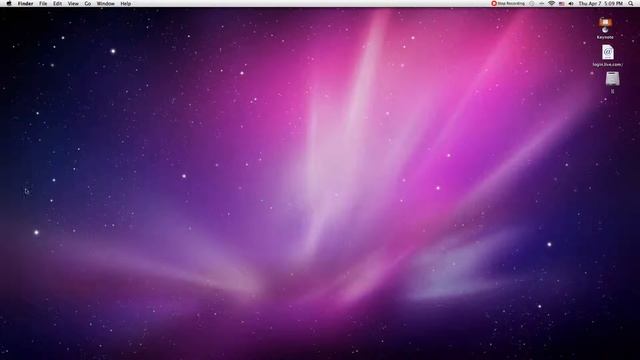The width and height of the screenshot is (640, 360).
Task: Open the Window menu
Action: click(x=105, y=4)
